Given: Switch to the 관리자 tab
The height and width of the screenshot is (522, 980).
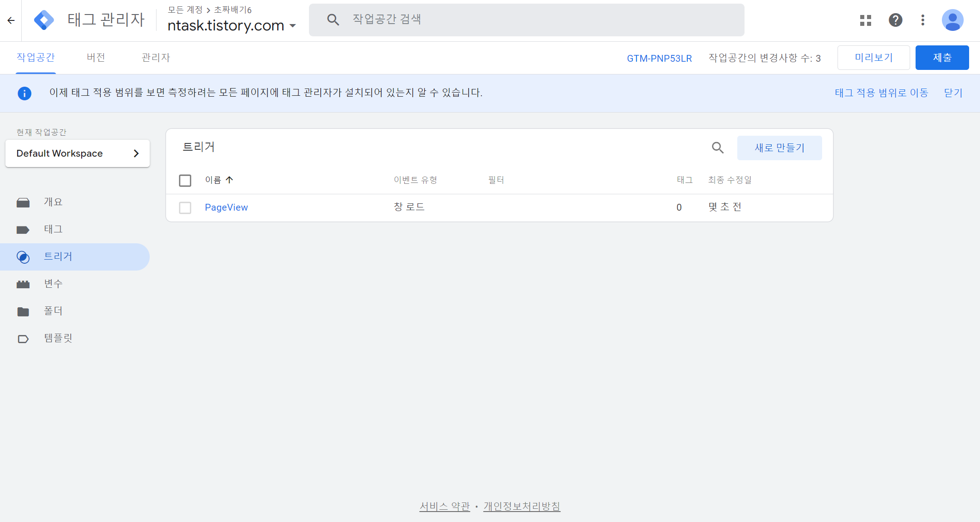Looking at the screenshot, I should 156,58.
